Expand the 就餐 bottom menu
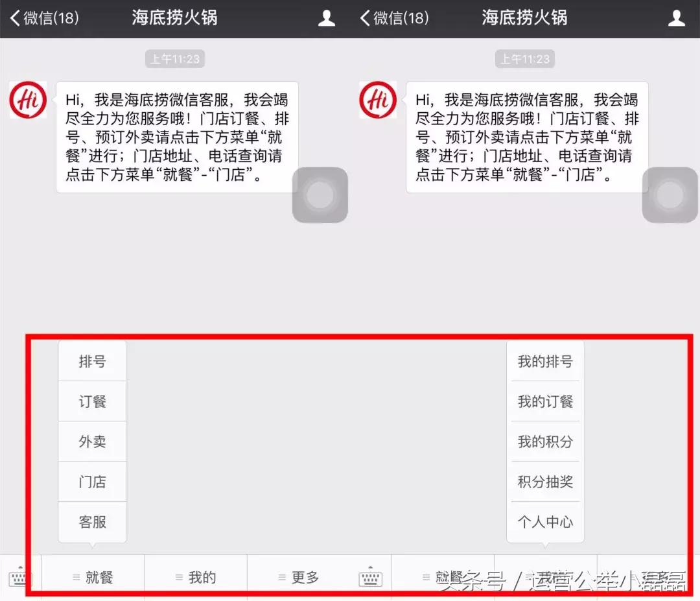 click(x=94, y=575)
